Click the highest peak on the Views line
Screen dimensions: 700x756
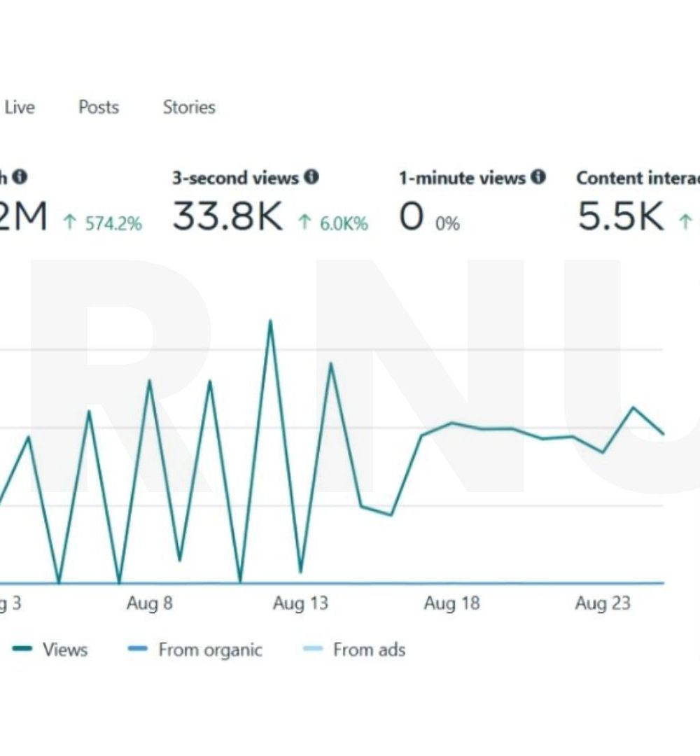coord(270,321)
